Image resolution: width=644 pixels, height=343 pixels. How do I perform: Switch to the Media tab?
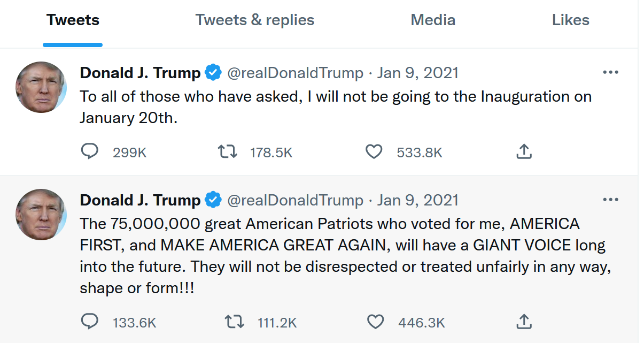(433, 20)
